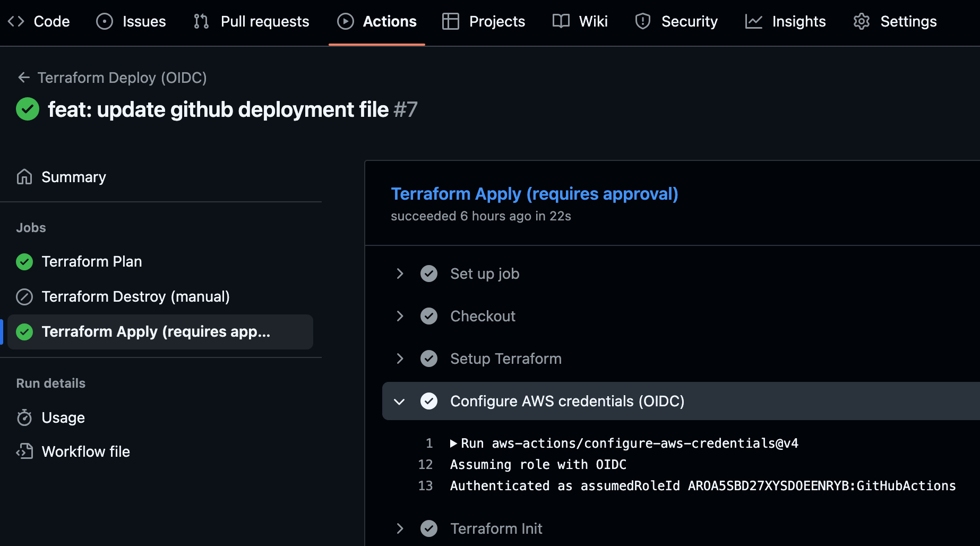
Task: Expand the Run aws-actions log line
Action: tap(453, 443)
